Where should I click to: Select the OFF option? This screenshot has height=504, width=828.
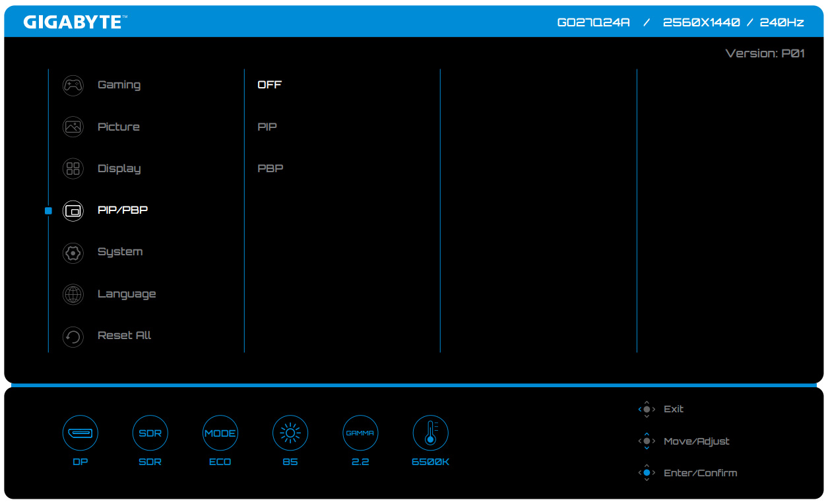(x=270, y=85)
